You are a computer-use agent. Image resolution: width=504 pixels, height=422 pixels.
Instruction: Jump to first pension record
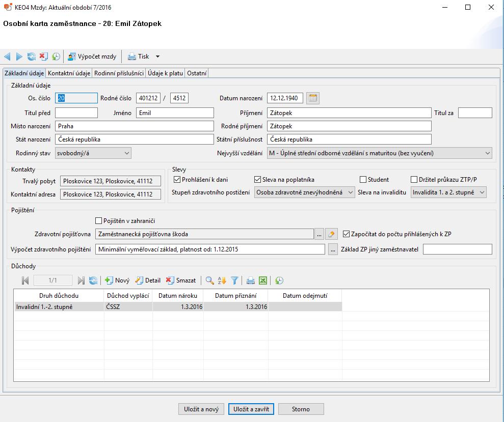25,280
